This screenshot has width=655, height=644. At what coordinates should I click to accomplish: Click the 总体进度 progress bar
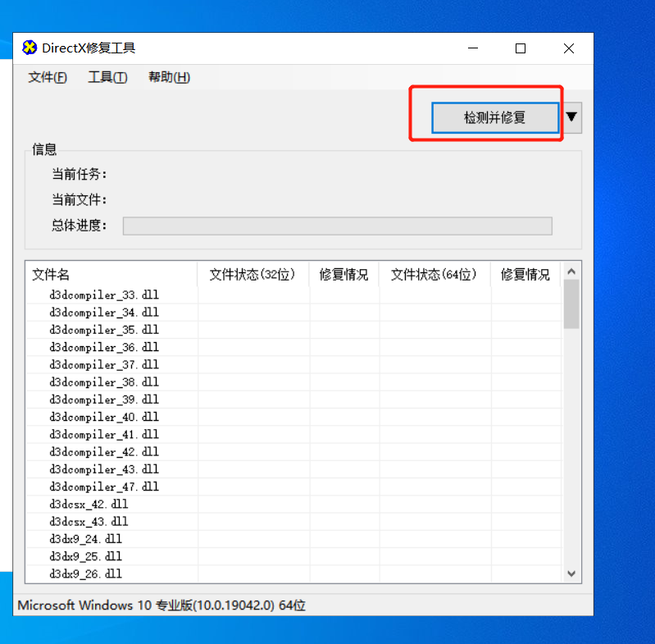[x=338, y=226]
